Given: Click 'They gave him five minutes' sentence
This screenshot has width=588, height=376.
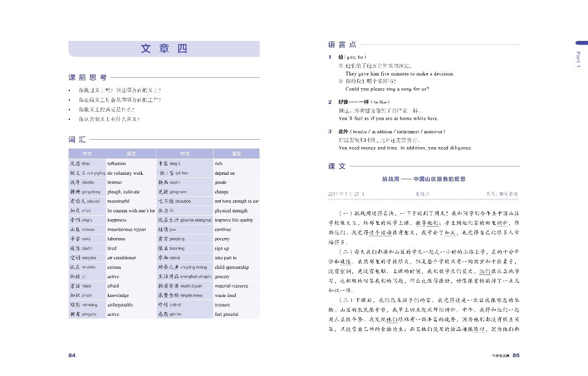Looking at the screenshot, I should coord(400,74).
